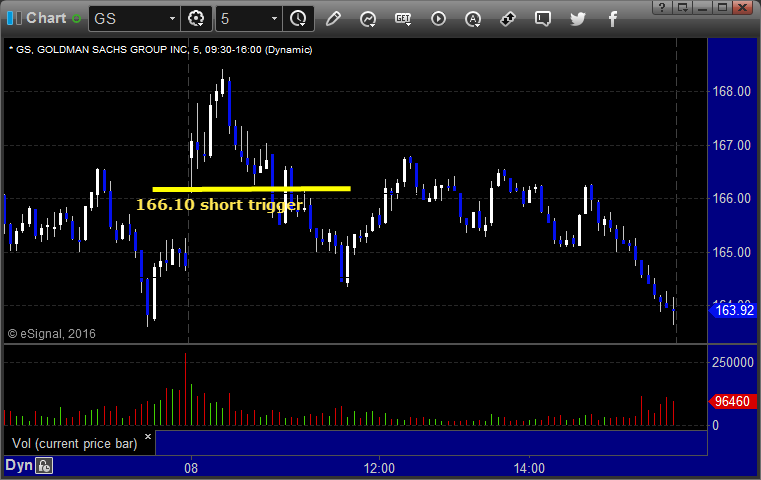Share chart via Twitter icon

tap(578, 19)
